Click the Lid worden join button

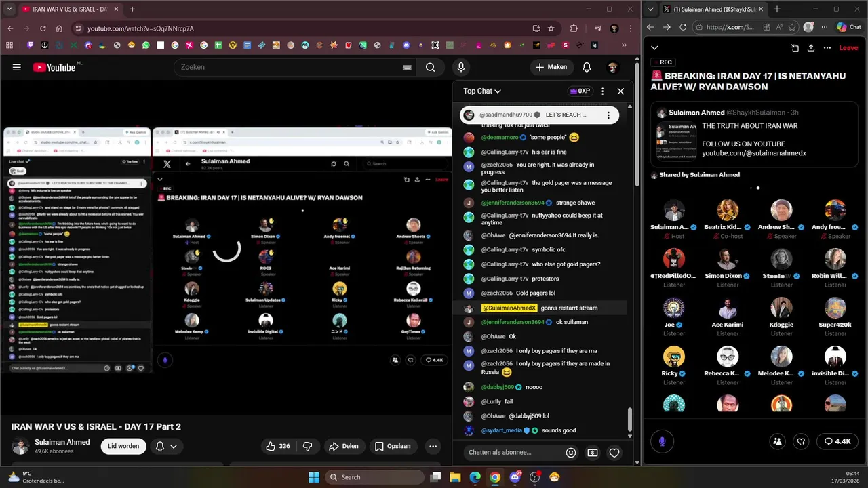(123, 446)
